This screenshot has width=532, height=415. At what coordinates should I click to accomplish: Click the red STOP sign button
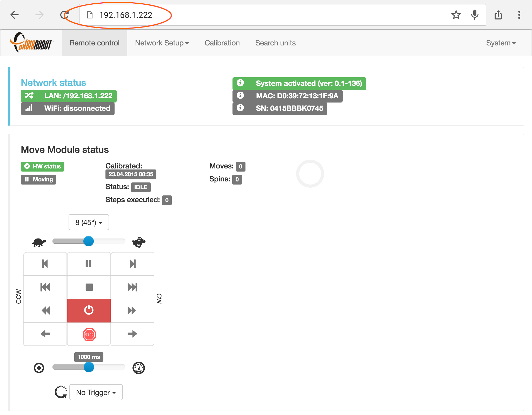point(89,334)
